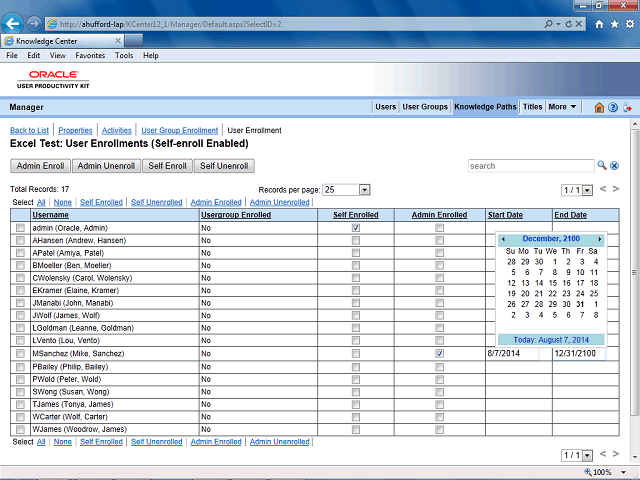Image resolution: width=640 pixels, height=480 pixels.
Task: Open the Favorites star icon
Action: tap(614, 24)
